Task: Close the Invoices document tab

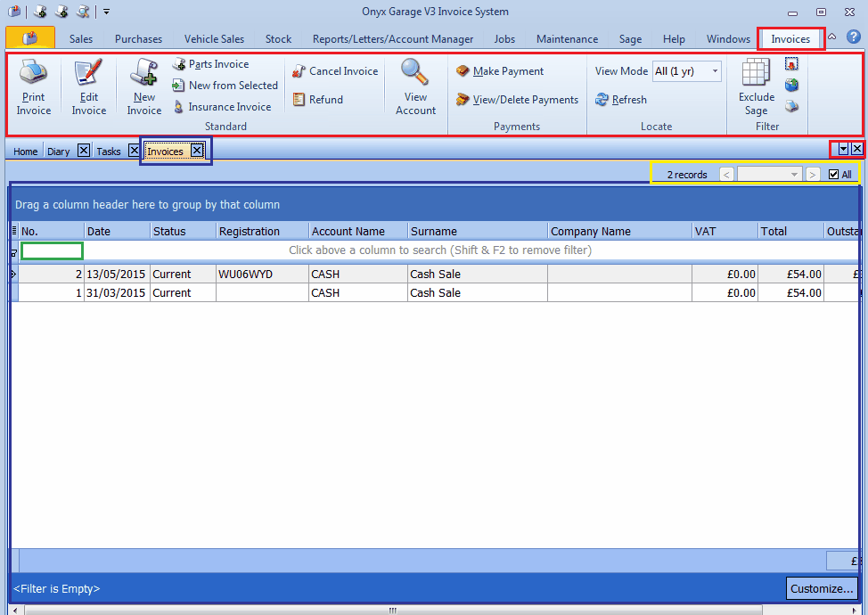Action: tap(197, 150)
